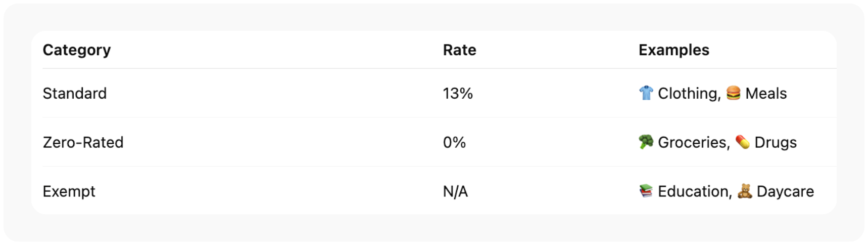The image size is (868, 245).
Task: Select the Category column header
Action: pos(76,50)
